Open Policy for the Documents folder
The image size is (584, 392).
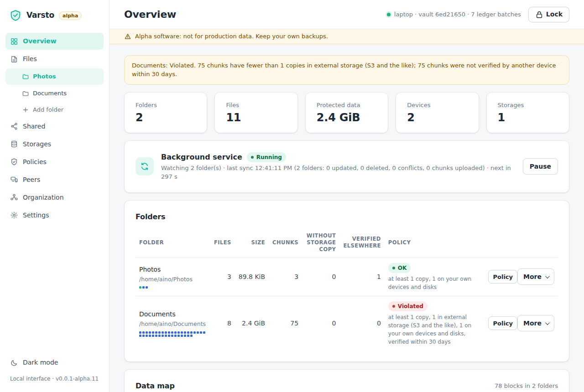click(x=503, y=323)
